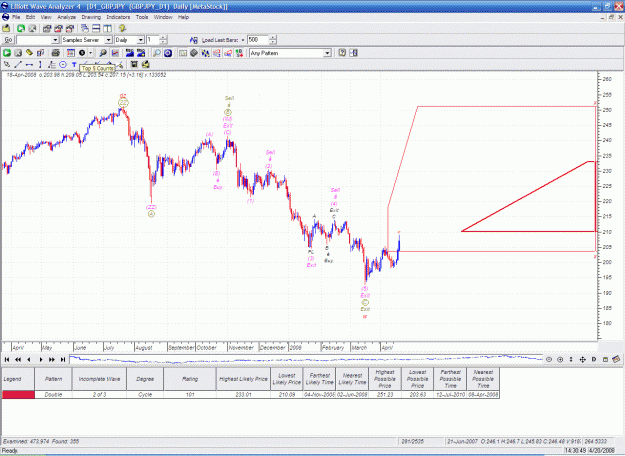Screen dimensions: 625x456
Task: Step back one bar playback button
Action: pyautogui.click(x=29, y=360)
